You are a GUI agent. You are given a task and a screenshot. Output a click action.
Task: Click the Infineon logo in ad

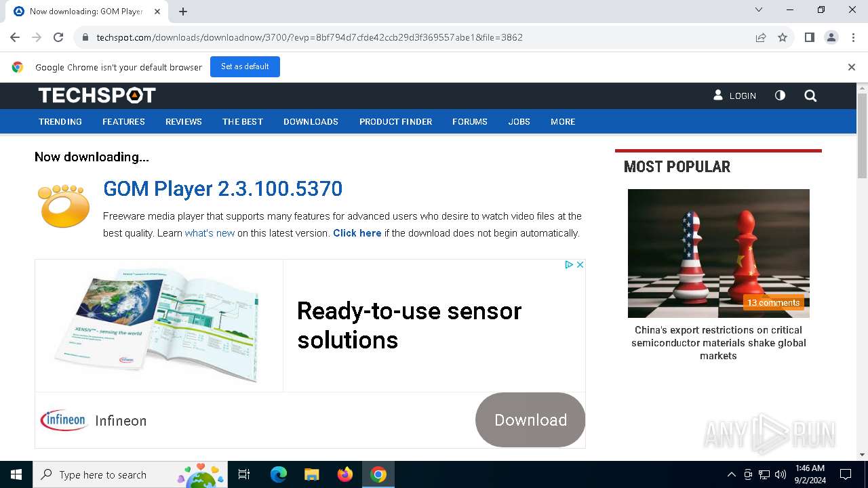click(64, 420)
